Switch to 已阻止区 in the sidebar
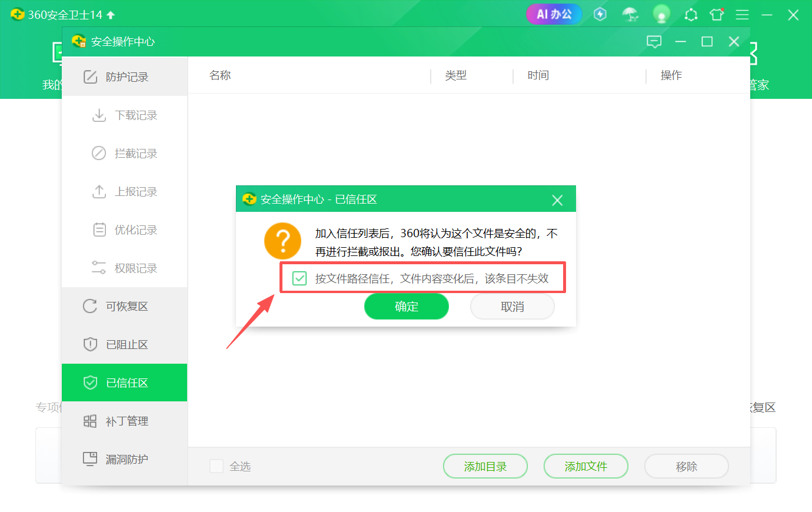812x512 pixels. tap(125, 344)
